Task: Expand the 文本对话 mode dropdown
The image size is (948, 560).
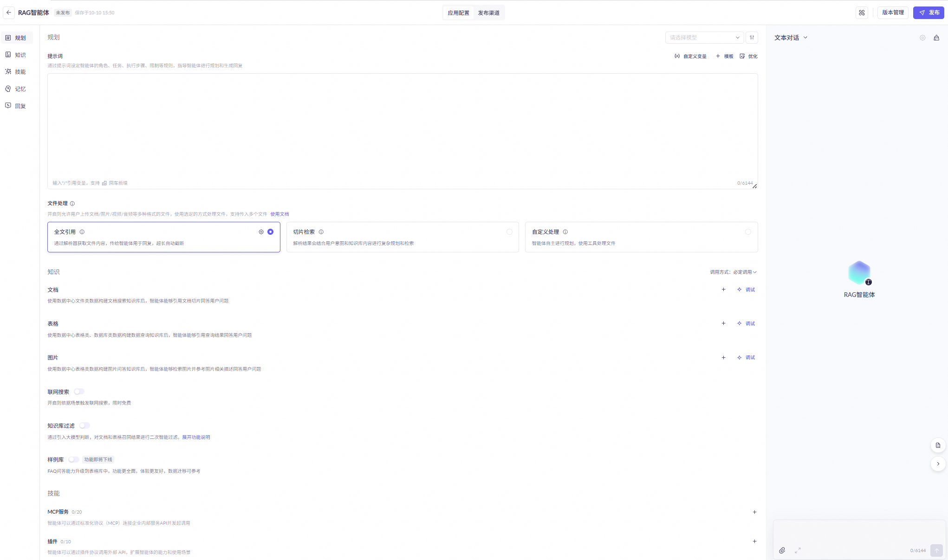Action: pos(791,38)
